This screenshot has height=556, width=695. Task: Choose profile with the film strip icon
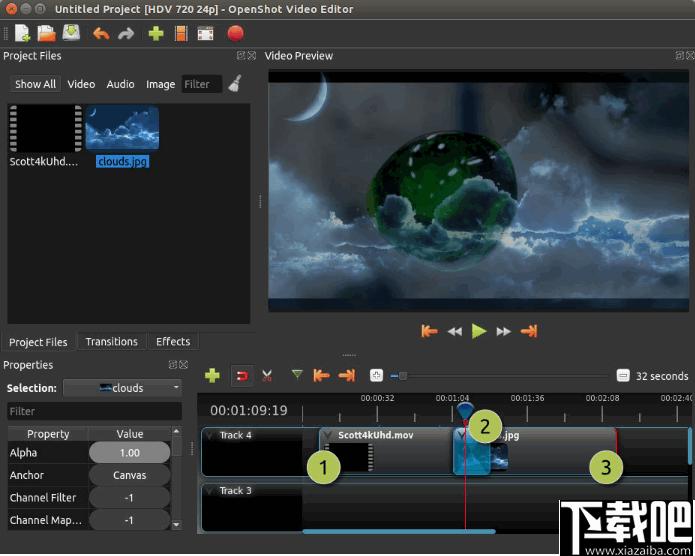[x=181, y=34]
